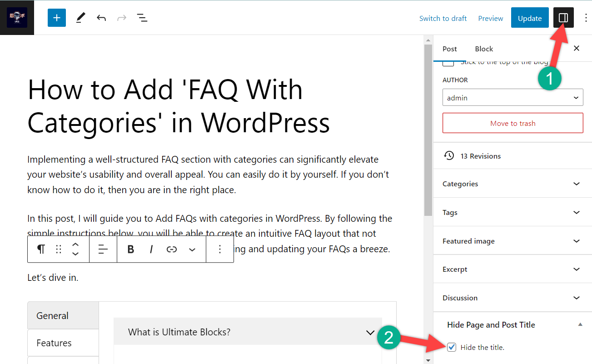This screenshot has height=364, width=592.
Task: Insert a link in the paragraph
Action: [x=171, y=249]
